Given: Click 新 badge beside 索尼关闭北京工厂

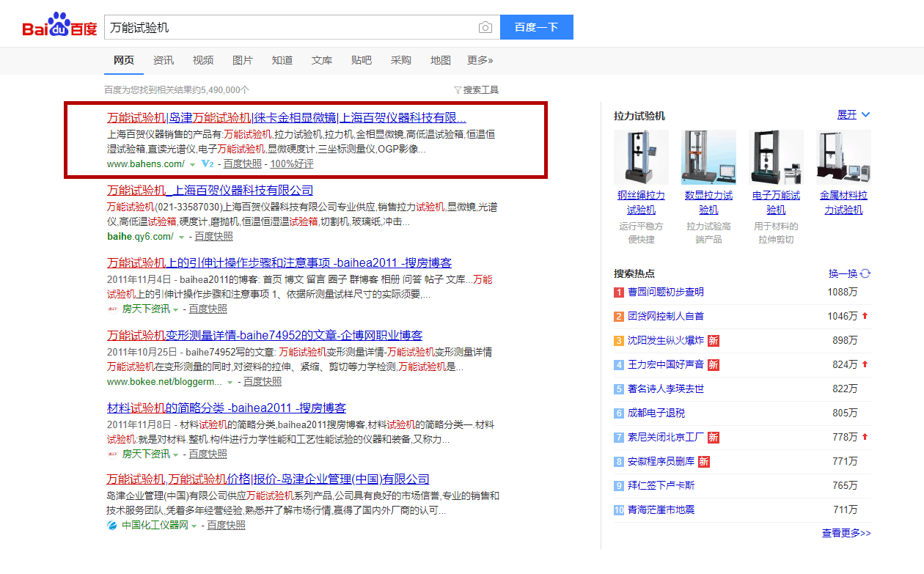Looking at the screenshot, I should [714, 437].
